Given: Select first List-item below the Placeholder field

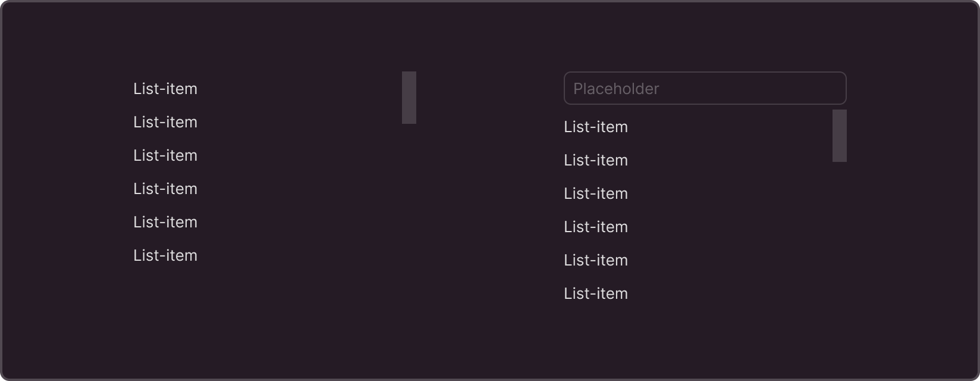Looking at the screenshot, I should (596, 127).
